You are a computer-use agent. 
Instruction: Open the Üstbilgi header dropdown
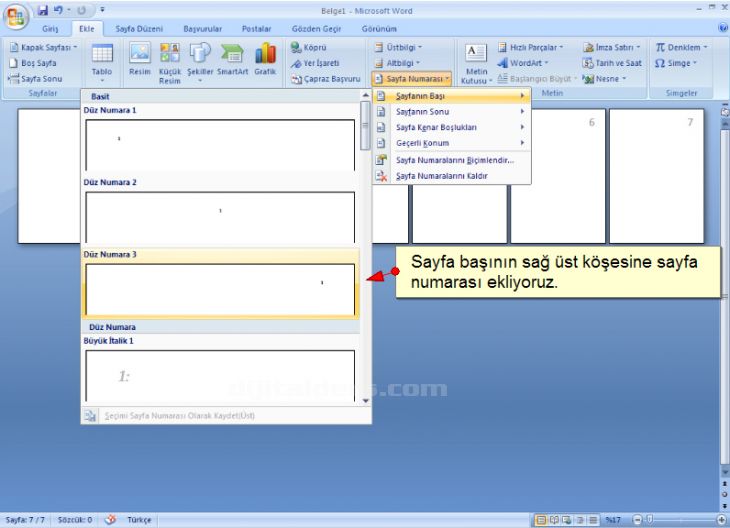399,47
